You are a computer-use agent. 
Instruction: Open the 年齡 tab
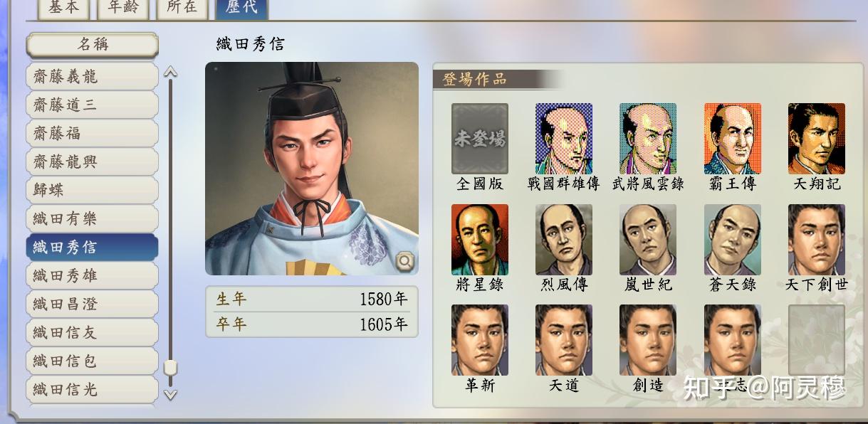point(123,8)
